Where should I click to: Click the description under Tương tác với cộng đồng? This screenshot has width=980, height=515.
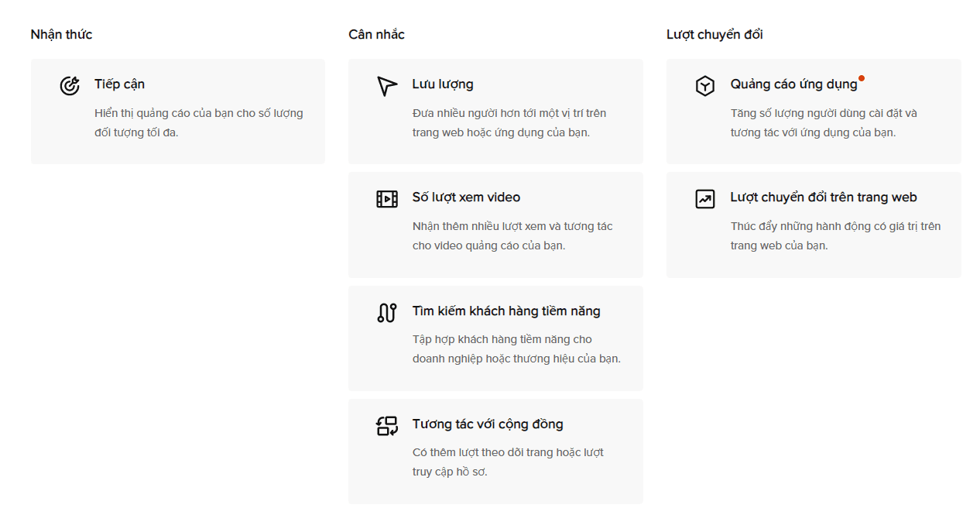[x=507, y=462]
